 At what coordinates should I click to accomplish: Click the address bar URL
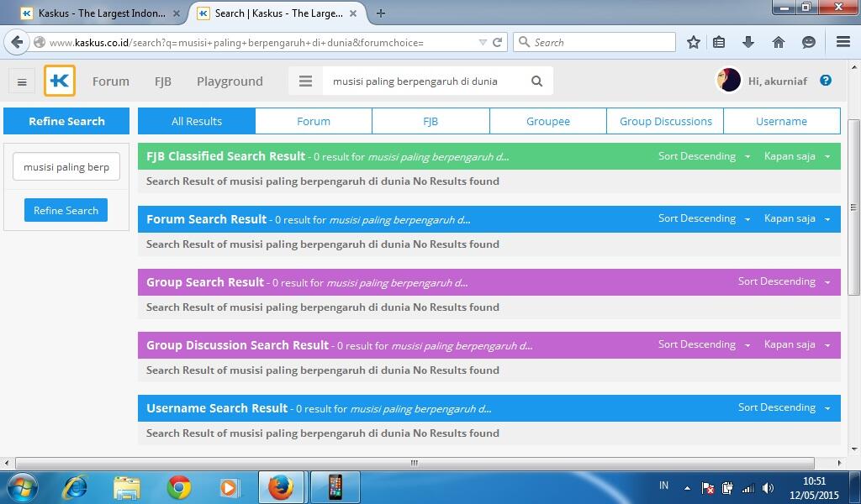(236, 42)
